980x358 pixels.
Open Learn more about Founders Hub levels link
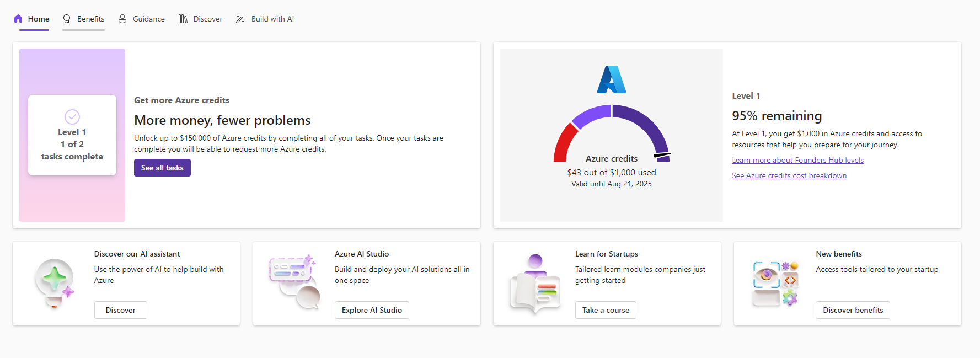coord(797,160)
